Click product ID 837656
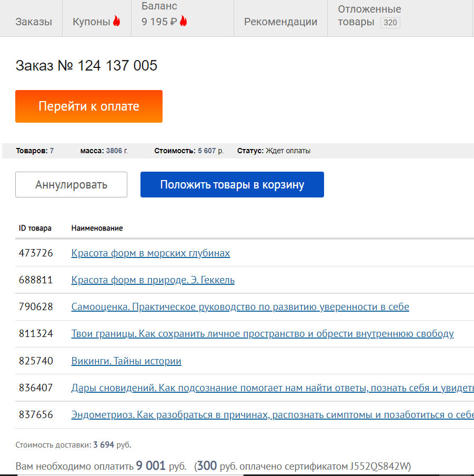The image size is (474, 476). pos(36,415)
